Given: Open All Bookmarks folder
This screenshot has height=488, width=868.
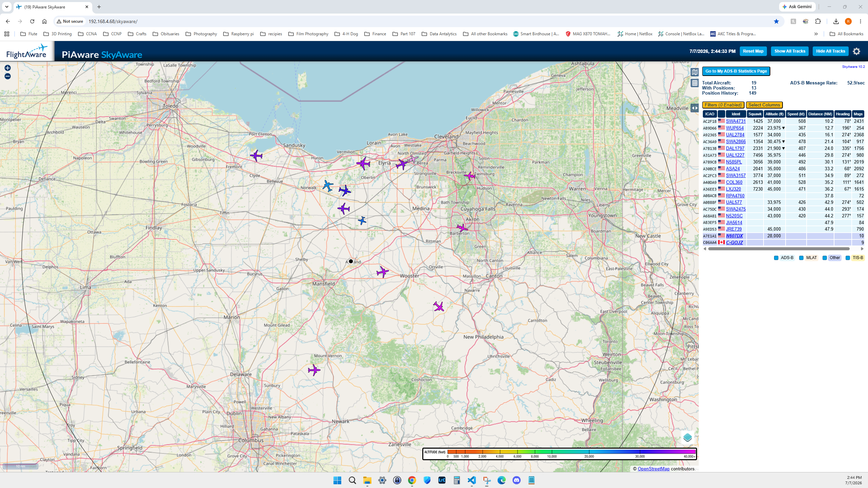Looking at the screenshot, I should point(846,34).
